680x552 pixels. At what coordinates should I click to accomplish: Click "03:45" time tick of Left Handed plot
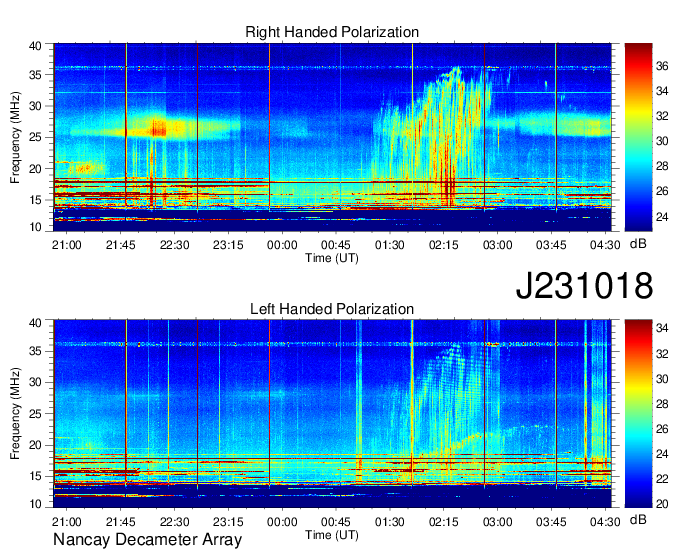pos(551,522)
